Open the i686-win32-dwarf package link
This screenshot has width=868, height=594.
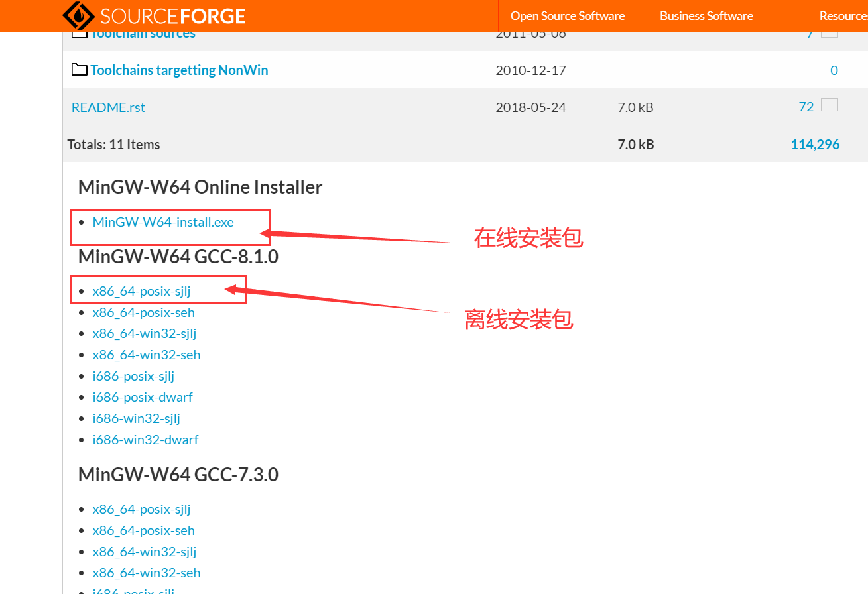click(145, 439)
